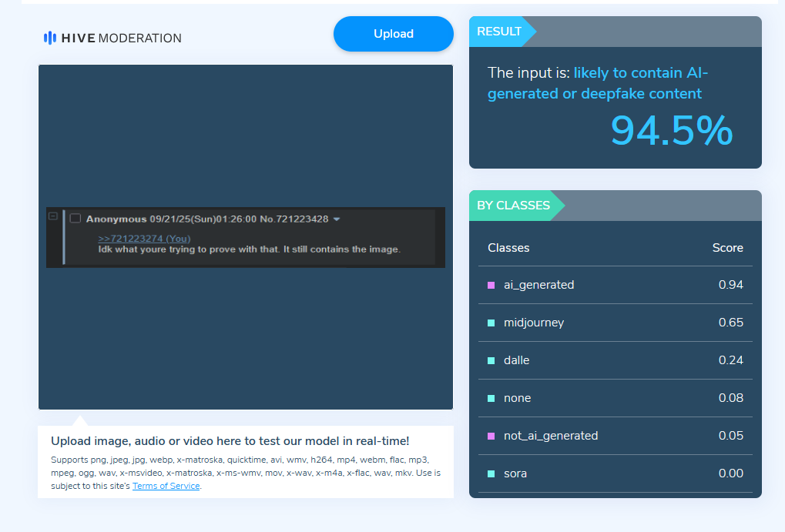Click the 0.08 score value
Screen dimensions: 785x532
(x=730, y=398)
